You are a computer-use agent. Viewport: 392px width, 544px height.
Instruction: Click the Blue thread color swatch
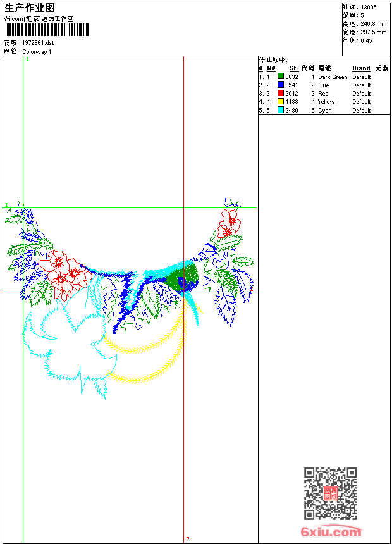pos(281,85)
